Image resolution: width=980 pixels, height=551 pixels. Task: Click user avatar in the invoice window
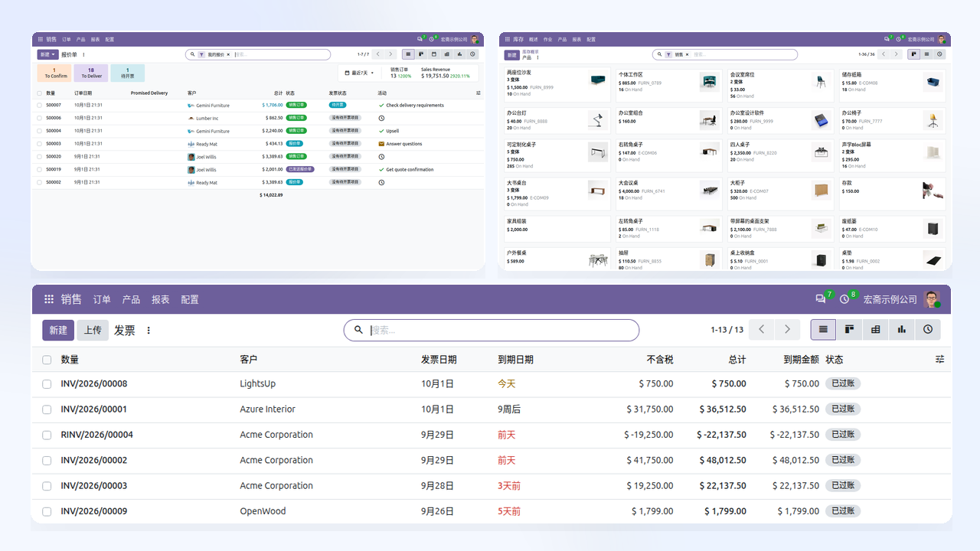coord(932,299)
